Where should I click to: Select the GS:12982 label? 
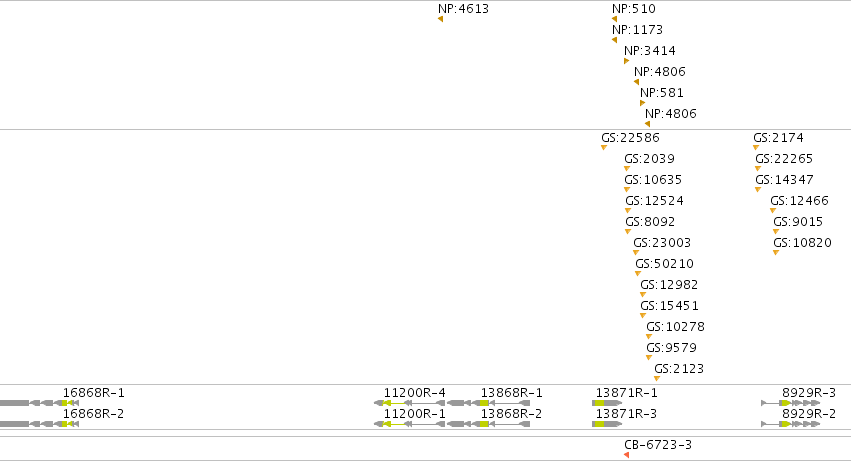click(669, 285)
